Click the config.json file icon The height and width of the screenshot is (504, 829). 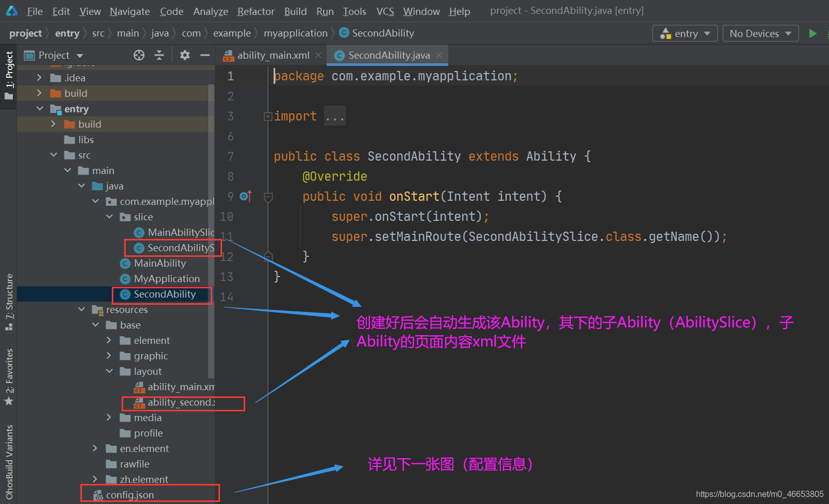[98, 495]
